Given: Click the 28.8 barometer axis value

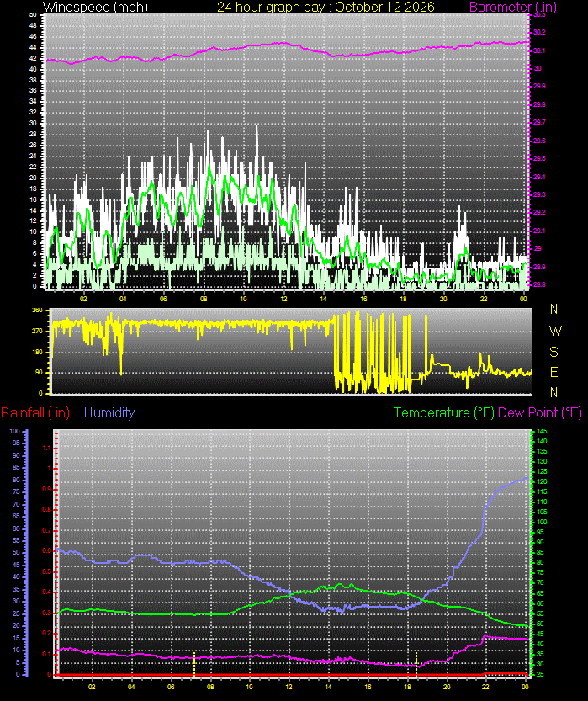Looking at the screenshot, I should tap(539, 284).
